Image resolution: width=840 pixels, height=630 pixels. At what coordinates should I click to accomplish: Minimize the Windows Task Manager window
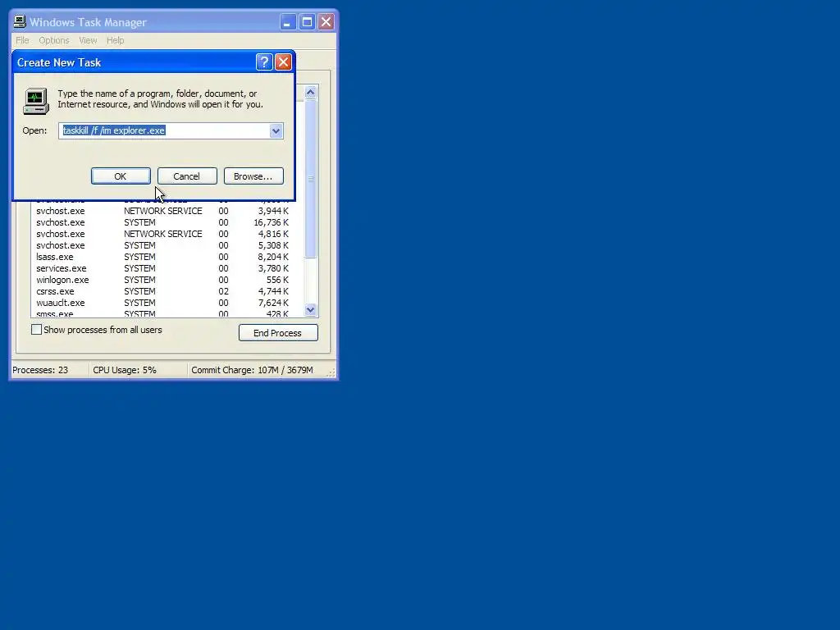[288, 22]
